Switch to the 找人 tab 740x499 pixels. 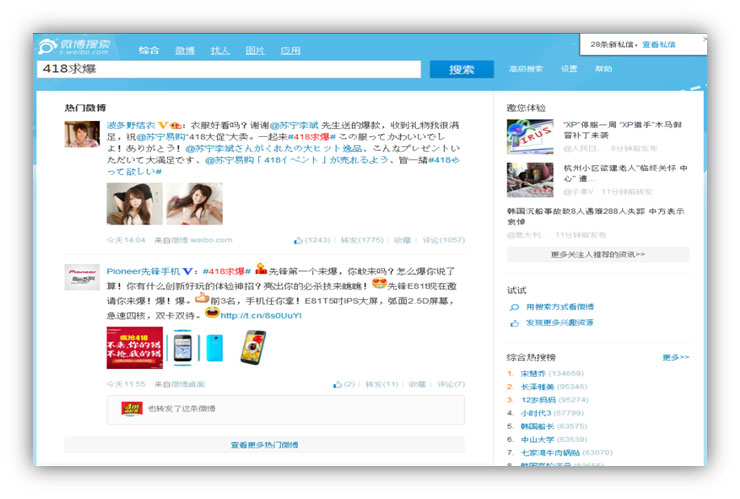pyautogui.click(x=220, y=49)
